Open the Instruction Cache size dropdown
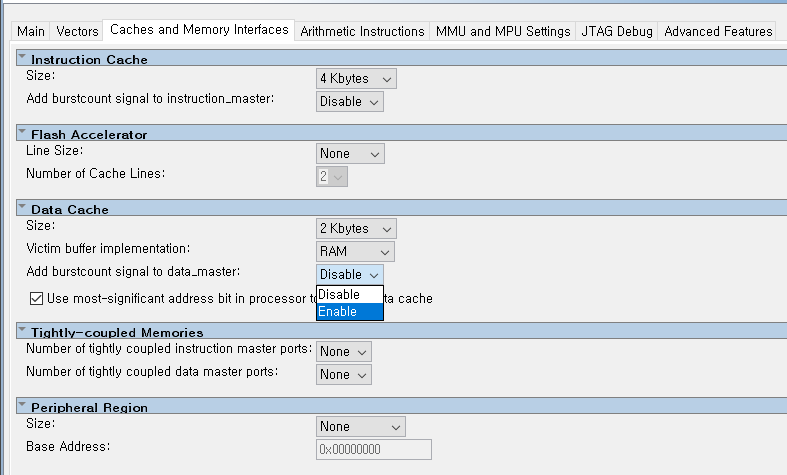Screen dimensions: 787x475 tap(356, 78)
